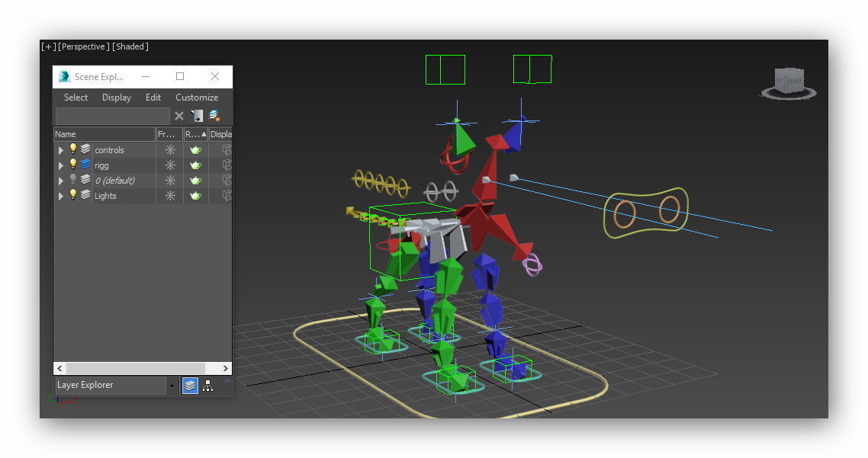868x458 pixels.
Task: Open the Layer Explorer dropdown arrow
Action: click(172, 386)
